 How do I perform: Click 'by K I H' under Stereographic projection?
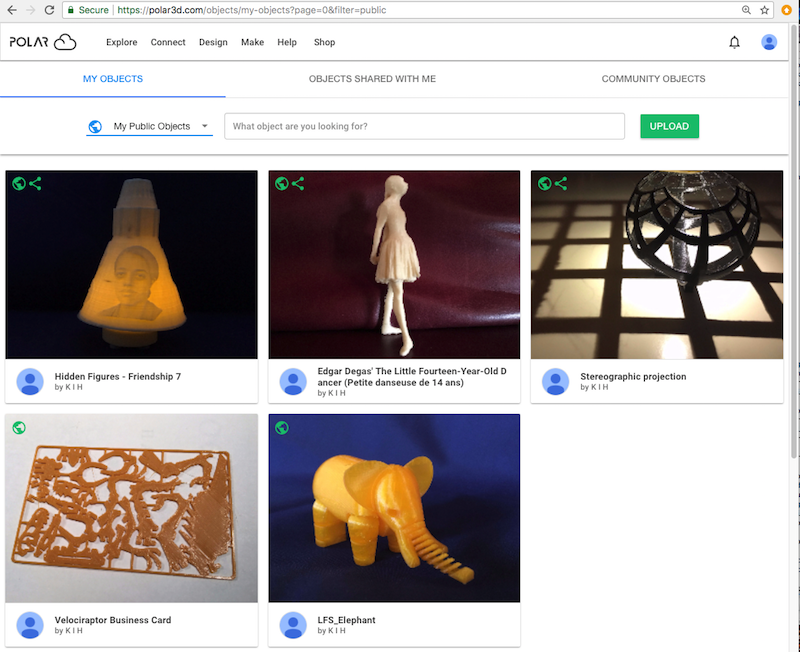point(594,387)
